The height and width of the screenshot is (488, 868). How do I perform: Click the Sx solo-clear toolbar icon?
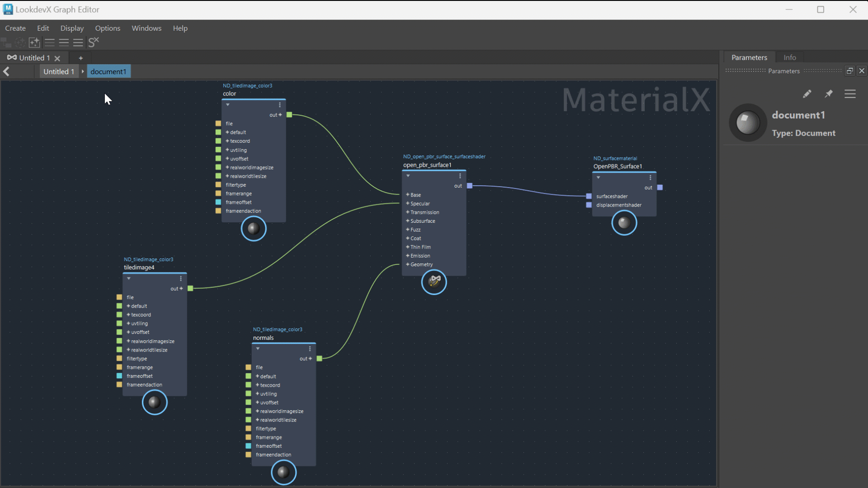point(94,42)
